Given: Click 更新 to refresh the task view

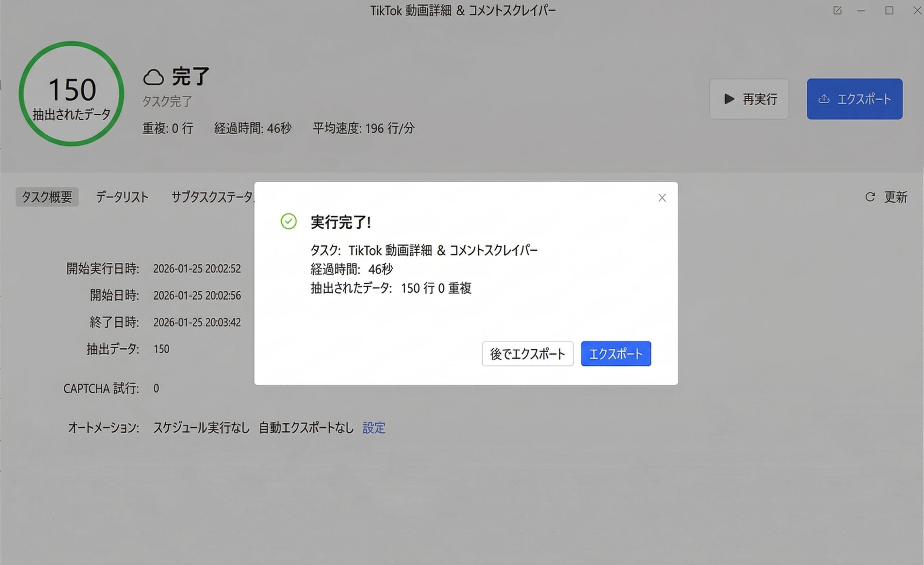Looking at the screenshot, I should (x=896, y=197).
